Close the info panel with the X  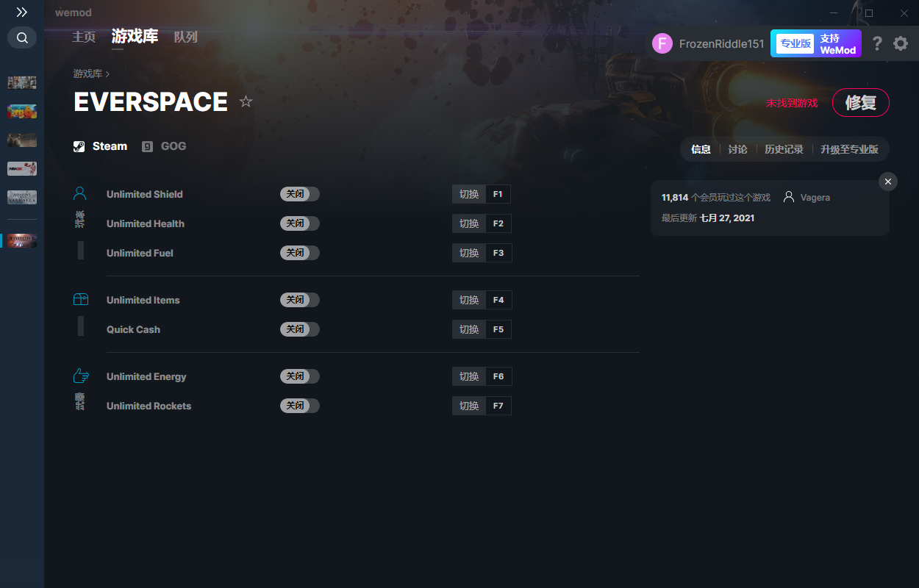tap(888, 182)
